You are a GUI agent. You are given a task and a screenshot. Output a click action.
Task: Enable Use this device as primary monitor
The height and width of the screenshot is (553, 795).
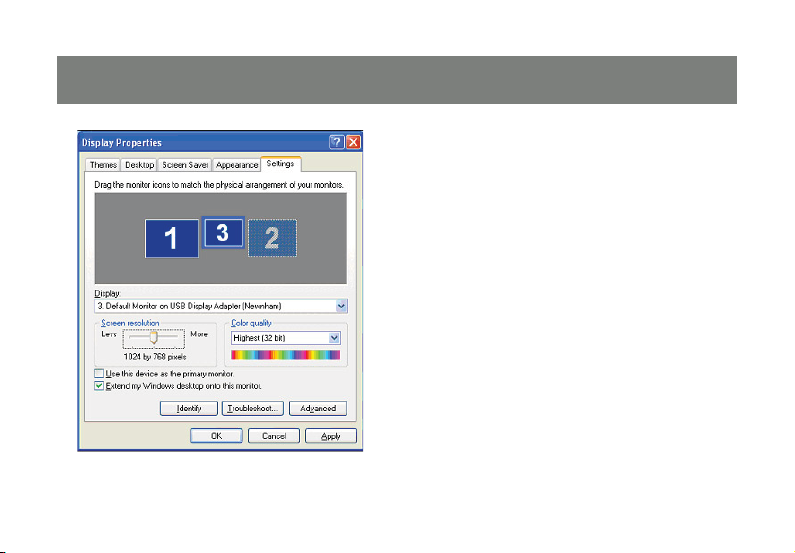click(x=99, y=374)
